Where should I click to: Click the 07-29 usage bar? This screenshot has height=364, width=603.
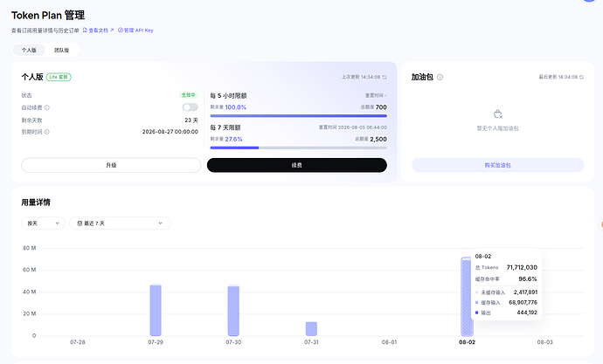click(156, 310)
